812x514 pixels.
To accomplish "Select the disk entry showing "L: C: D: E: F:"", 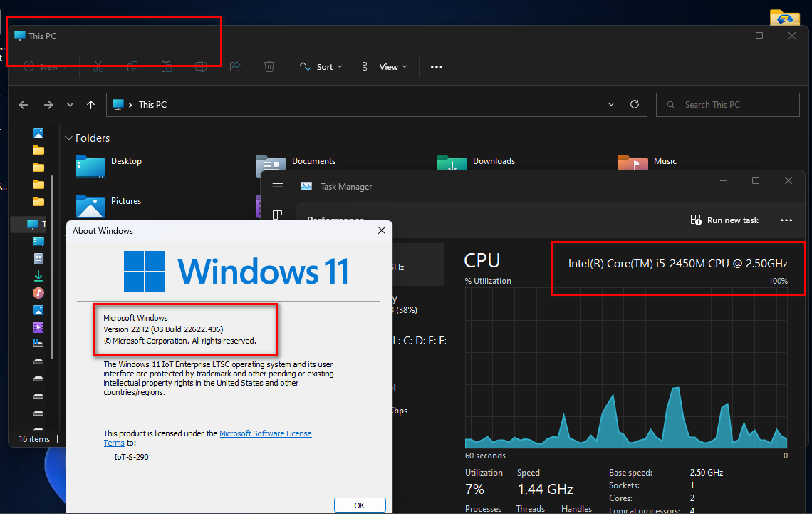I will [418, 341].
